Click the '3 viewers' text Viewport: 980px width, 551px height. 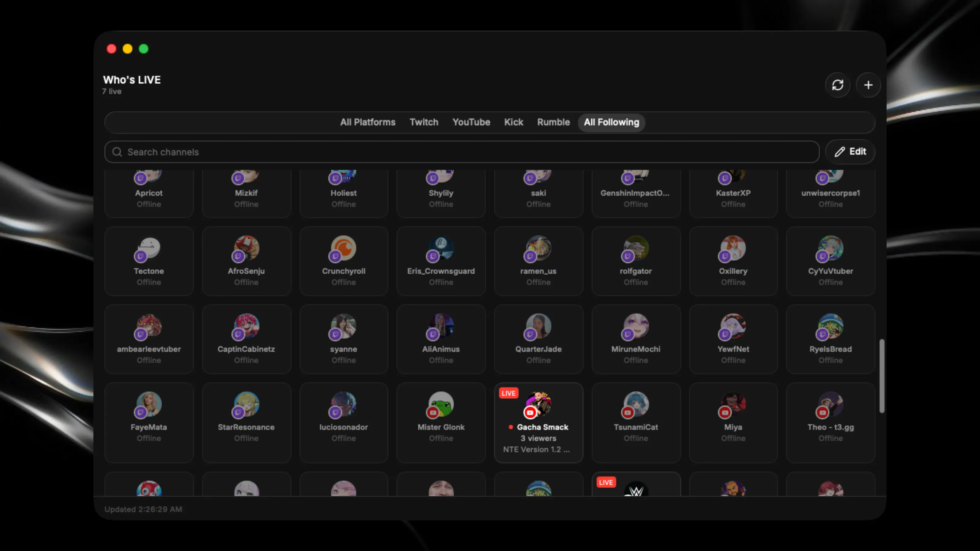click(538, 438)
